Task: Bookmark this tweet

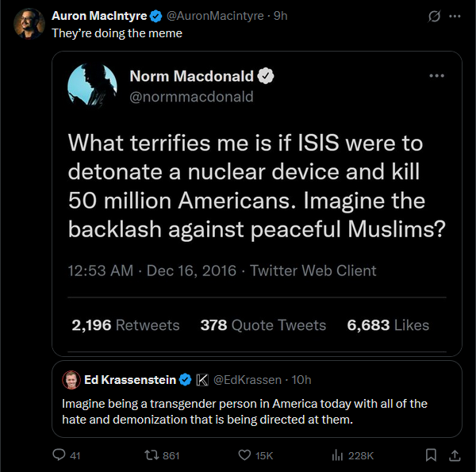Action: pyautogui.click(x=431, y=455)
